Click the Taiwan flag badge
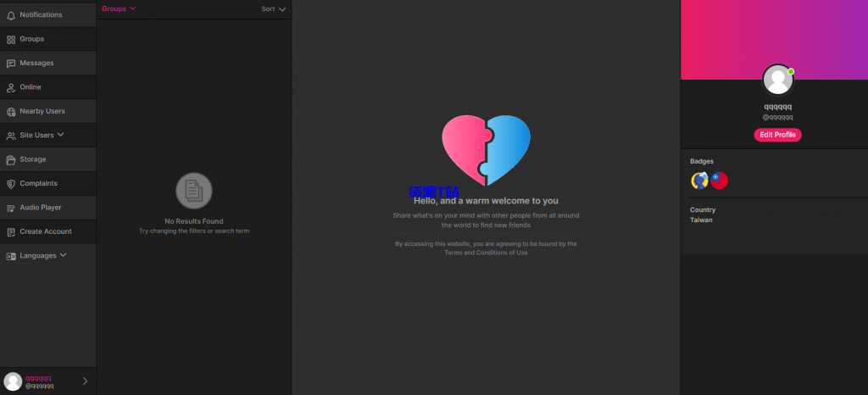 (x=719, y=180)
